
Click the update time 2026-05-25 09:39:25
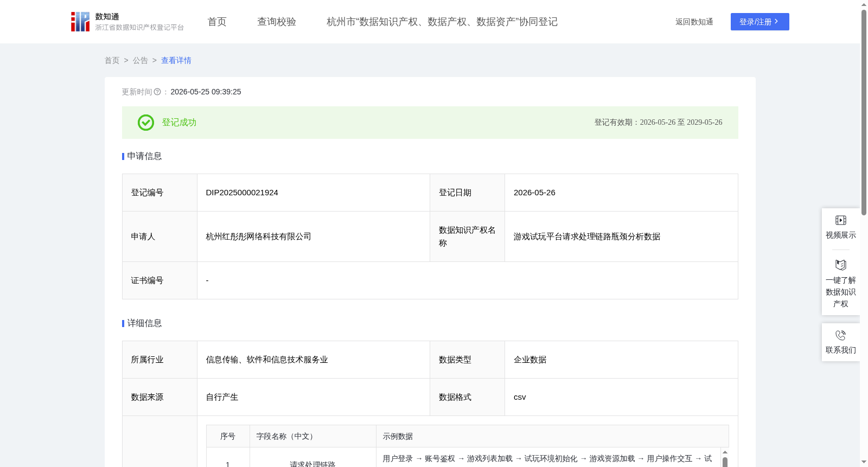click(206, 92)
